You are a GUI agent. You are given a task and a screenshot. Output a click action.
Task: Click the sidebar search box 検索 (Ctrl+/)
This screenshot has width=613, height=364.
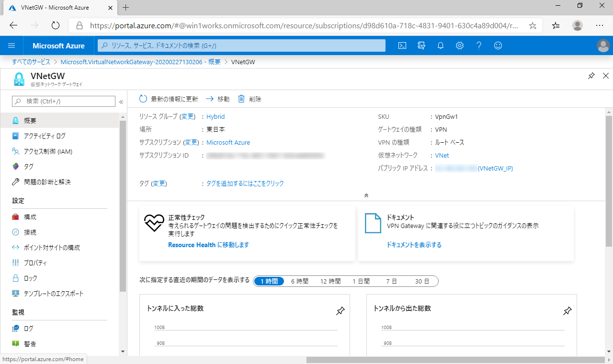point(64,101)
